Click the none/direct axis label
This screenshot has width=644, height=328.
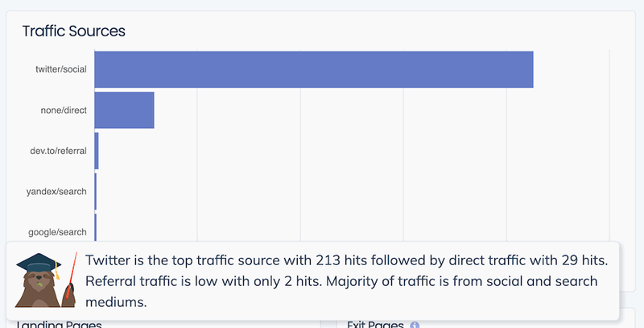pos(64,110)
